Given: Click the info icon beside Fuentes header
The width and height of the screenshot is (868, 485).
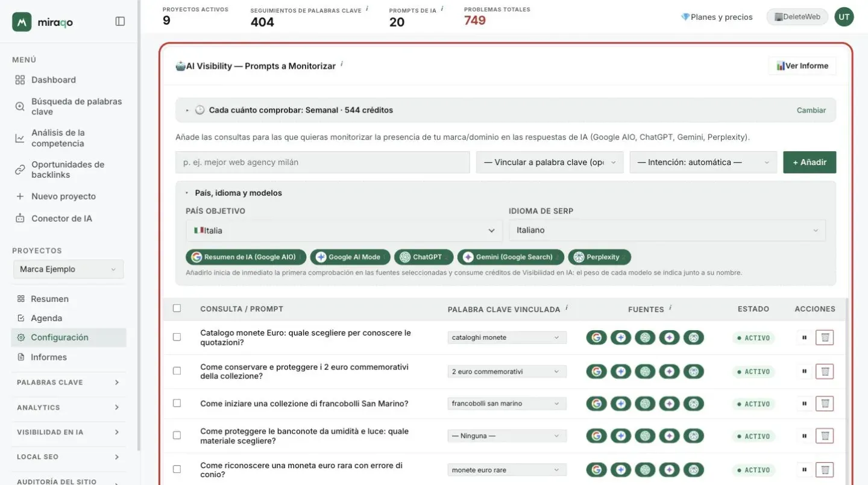Looking at the screenshot, I should (x=670, y=307).
